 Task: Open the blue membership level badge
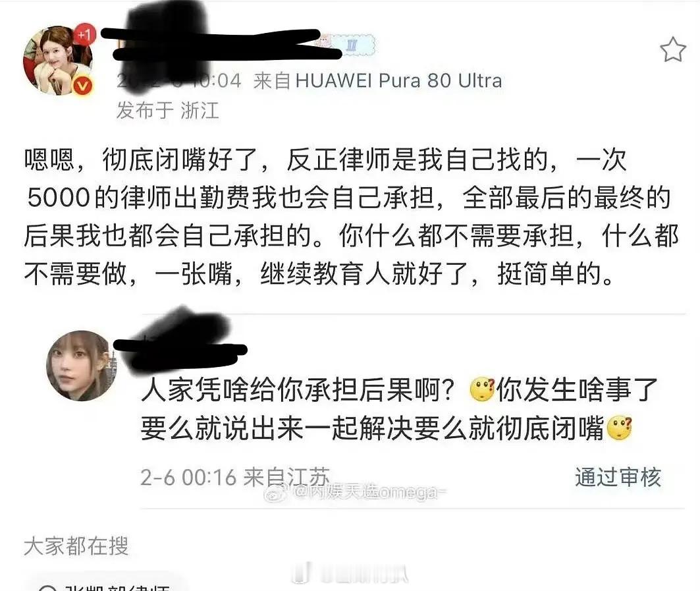tap(352, 45)
